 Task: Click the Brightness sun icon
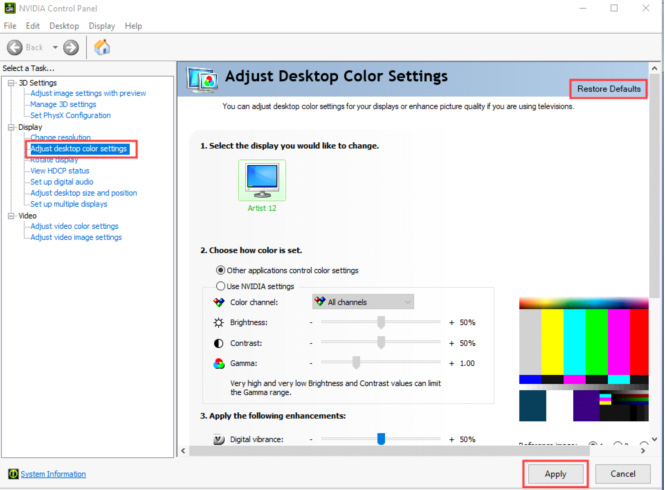[218, 322]
